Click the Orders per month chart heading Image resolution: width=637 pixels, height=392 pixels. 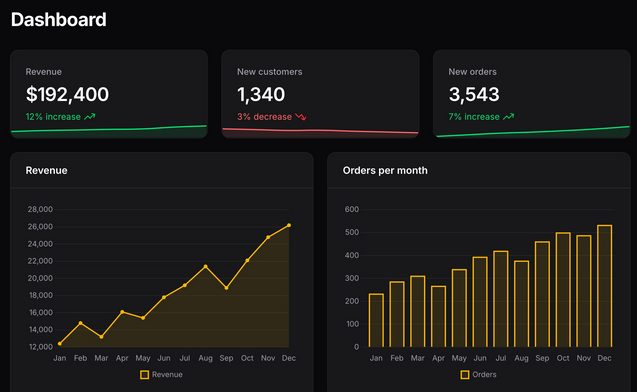click(385, 170)
